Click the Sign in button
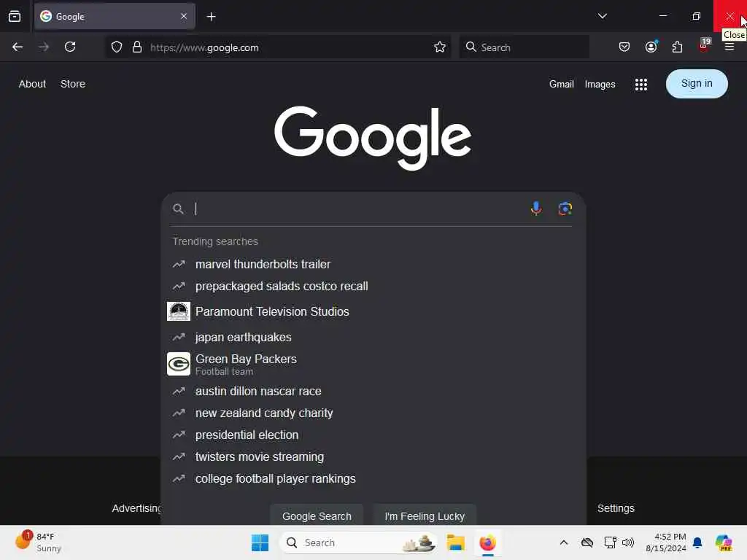This screenshot has width=747, height=560. click(697, 84)
